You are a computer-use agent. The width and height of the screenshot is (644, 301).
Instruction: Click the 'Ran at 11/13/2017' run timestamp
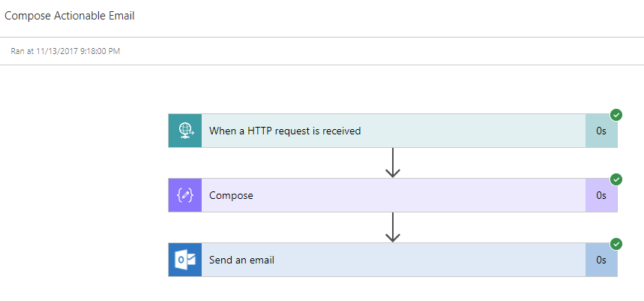point(65,51)
